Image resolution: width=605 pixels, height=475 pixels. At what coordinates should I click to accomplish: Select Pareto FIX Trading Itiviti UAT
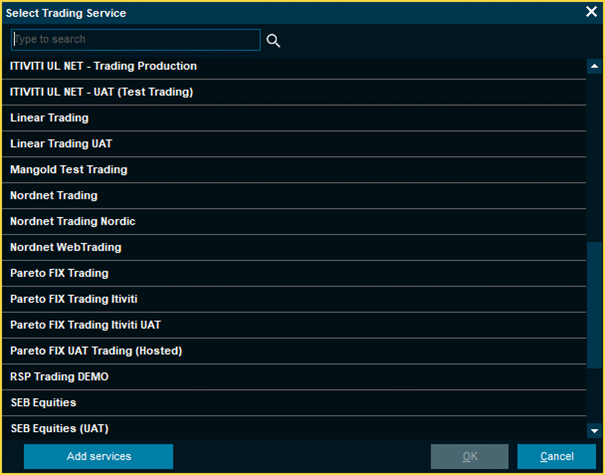pos(294,325)
